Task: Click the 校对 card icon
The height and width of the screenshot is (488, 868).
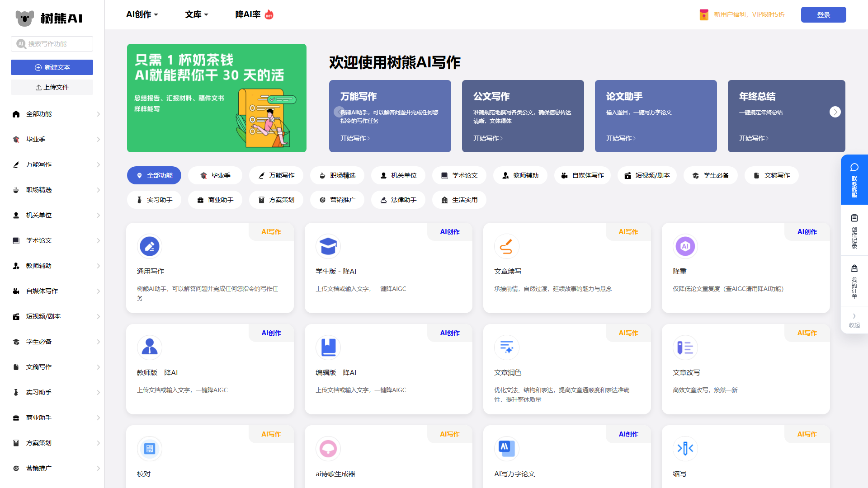Action: tap(150, 449)
